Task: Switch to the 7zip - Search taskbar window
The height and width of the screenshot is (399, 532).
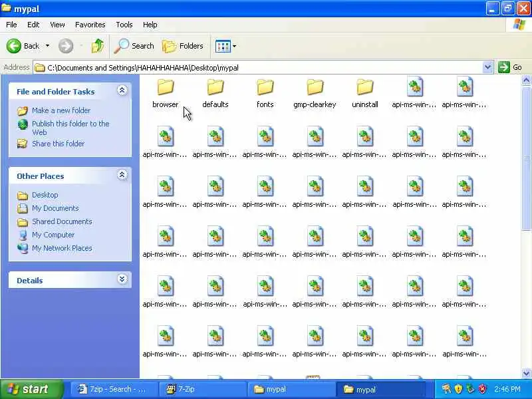Action: pos(114,389)
